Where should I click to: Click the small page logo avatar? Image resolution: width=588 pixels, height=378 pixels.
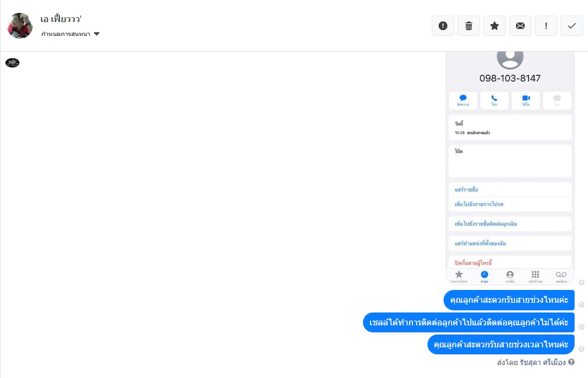click(x=12, y=63)
